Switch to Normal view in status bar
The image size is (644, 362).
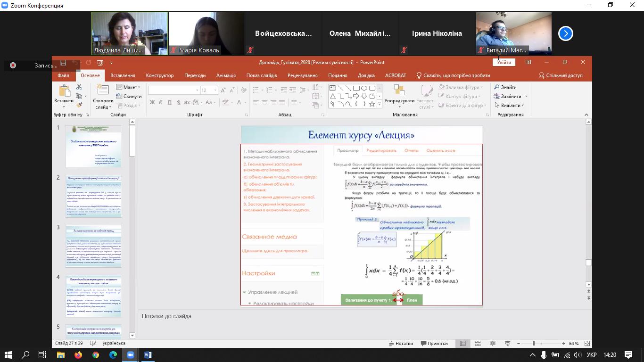(463, 344)
